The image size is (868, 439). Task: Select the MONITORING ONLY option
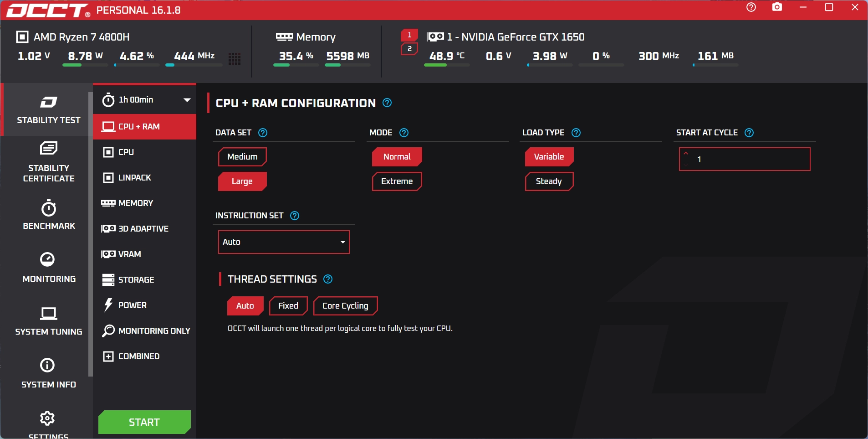coord(145,331)
